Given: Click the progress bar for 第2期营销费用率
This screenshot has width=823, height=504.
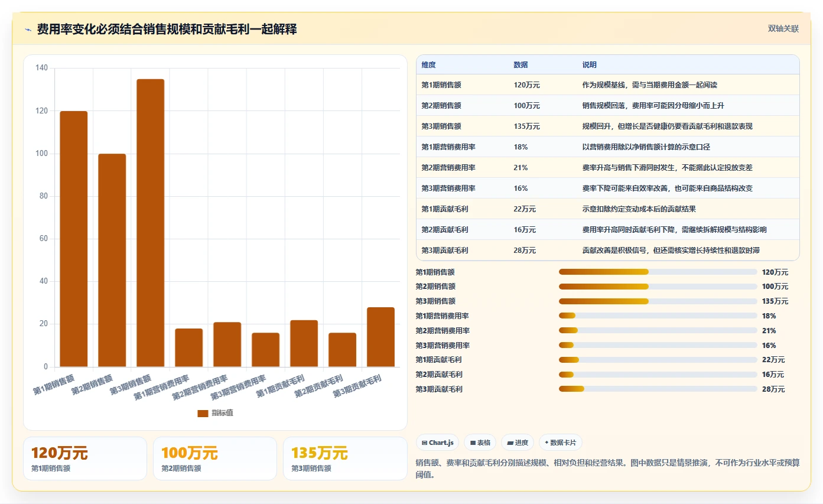Looking at the screenshot, I should coord(658,330).
